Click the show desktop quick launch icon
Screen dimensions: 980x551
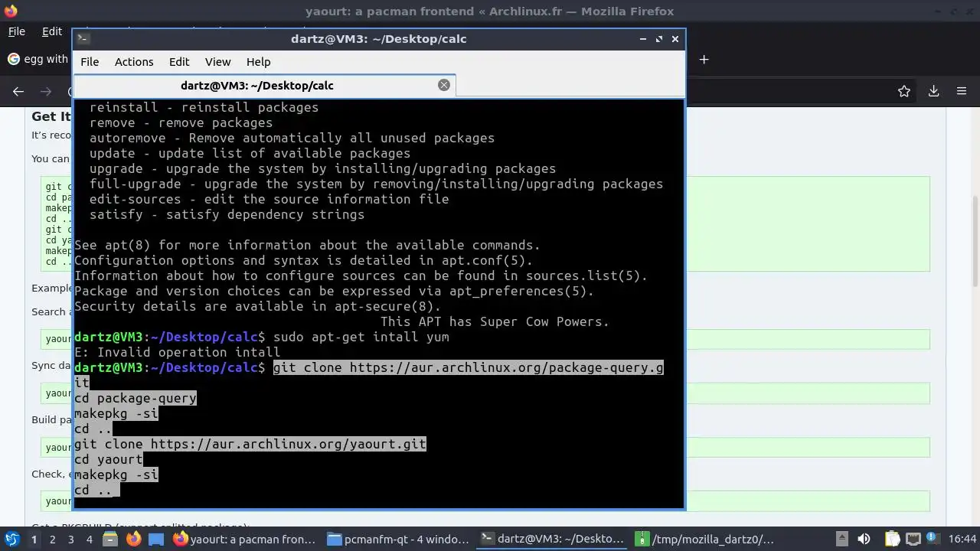[156, 540]
